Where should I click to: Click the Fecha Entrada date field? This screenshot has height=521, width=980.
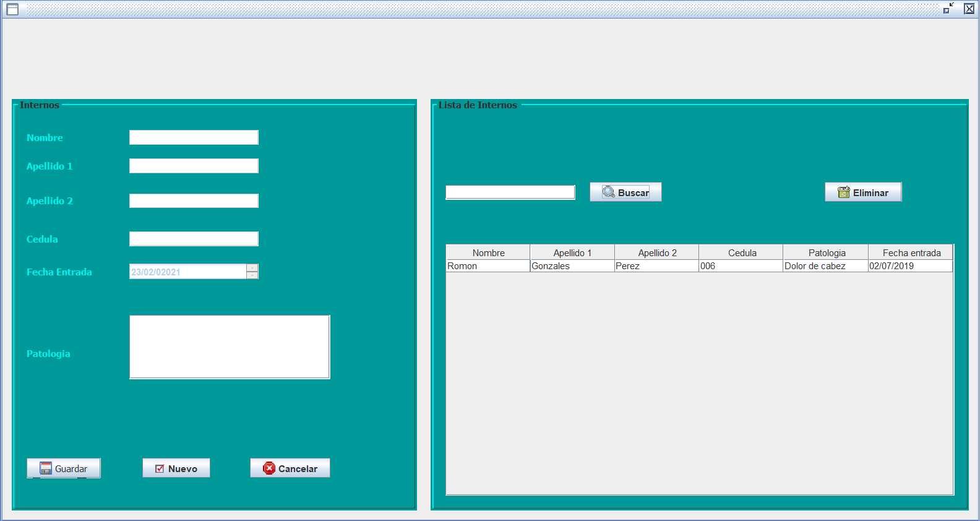pos(187,272)
